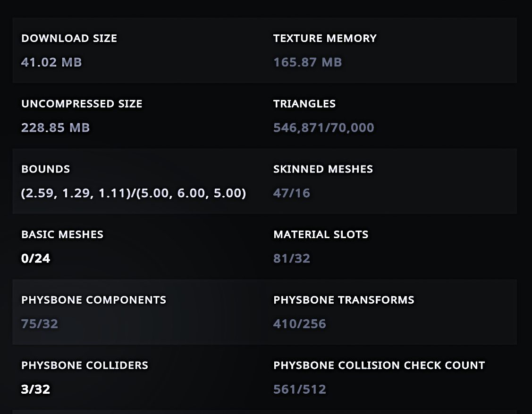
Task: Click the Download Size label
Action: [x=69, y=39]
